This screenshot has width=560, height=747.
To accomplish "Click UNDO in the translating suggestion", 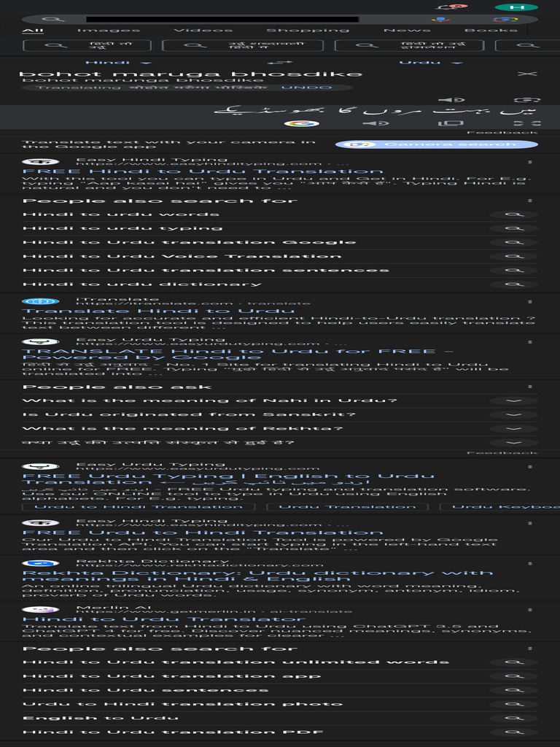I will tap(296, 88).
